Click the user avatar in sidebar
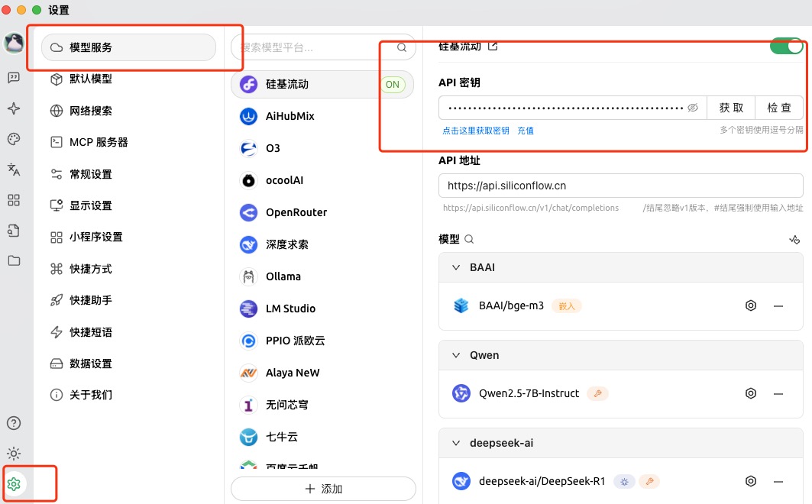Screen dimensions: 812x504 [x=14, y=43]
